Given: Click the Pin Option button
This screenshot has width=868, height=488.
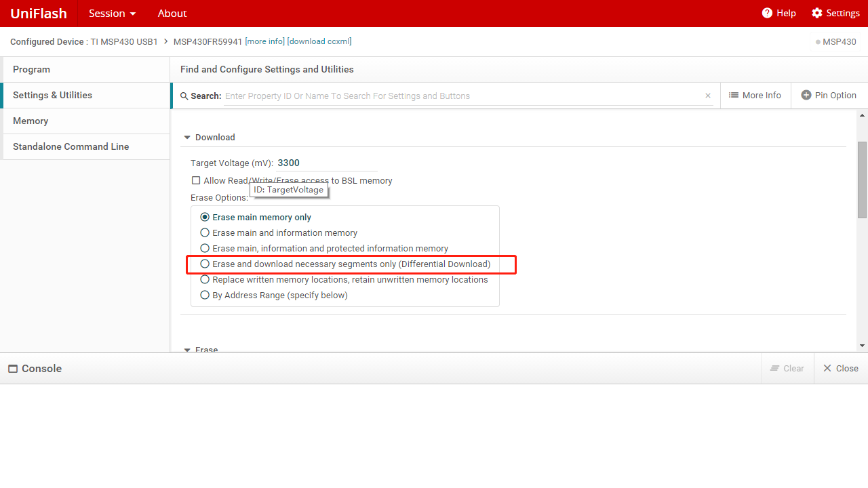Looking at the screenshot, I should click(x=829, y=96).
